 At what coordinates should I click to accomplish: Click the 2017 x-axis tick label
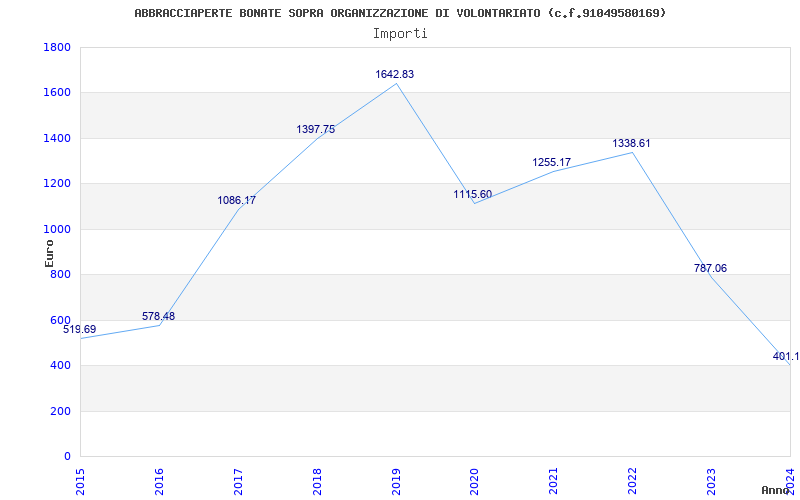click(238, 482)
